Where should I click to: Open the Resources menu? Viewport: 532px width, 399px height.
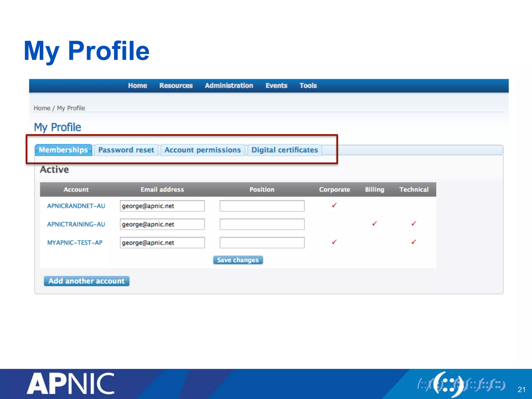pos(176,85)
